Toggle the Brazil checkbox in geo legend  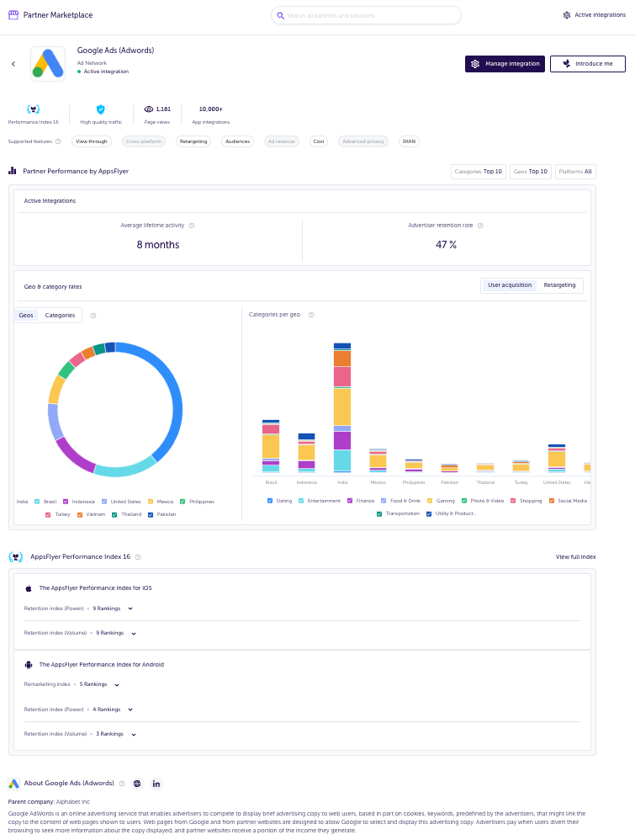[37, 502]
